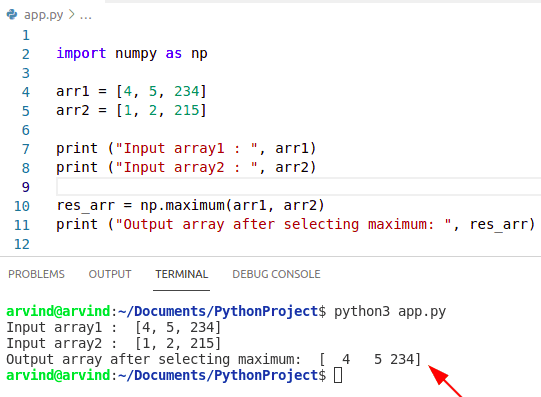Open the DEBUG CONSOLE tab
This screenshot has width=541, height=397.
pos(276,274)
